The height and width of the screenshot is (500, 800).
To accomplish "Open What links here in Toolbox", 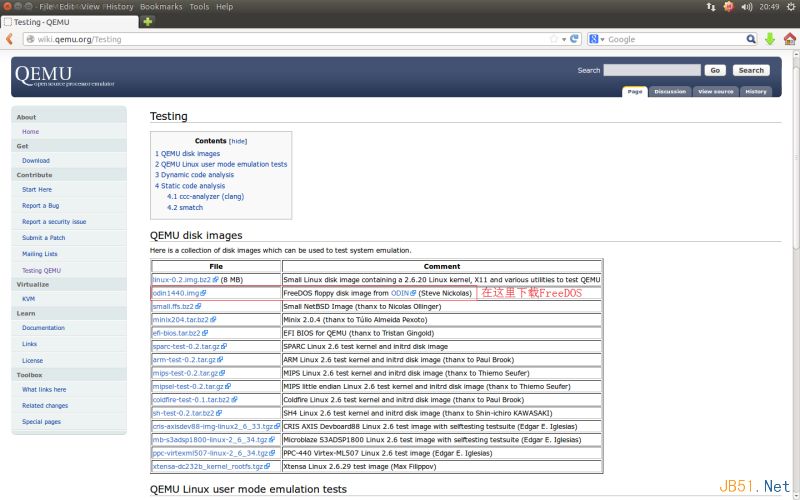I will [44, 390].
